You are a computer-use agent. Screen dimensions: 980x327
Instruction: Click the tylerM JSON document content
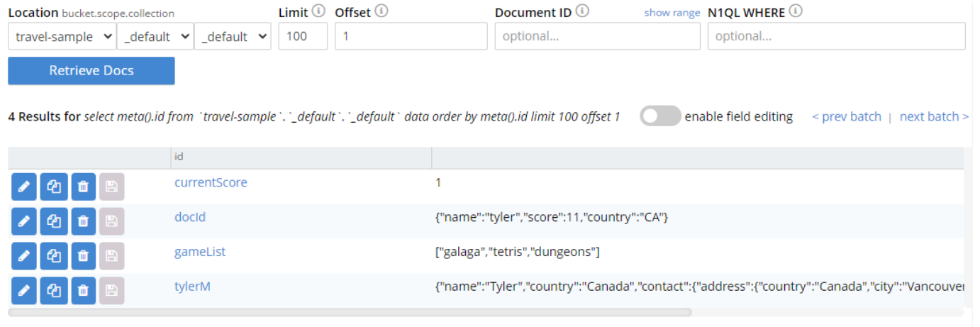click(699, 287)
